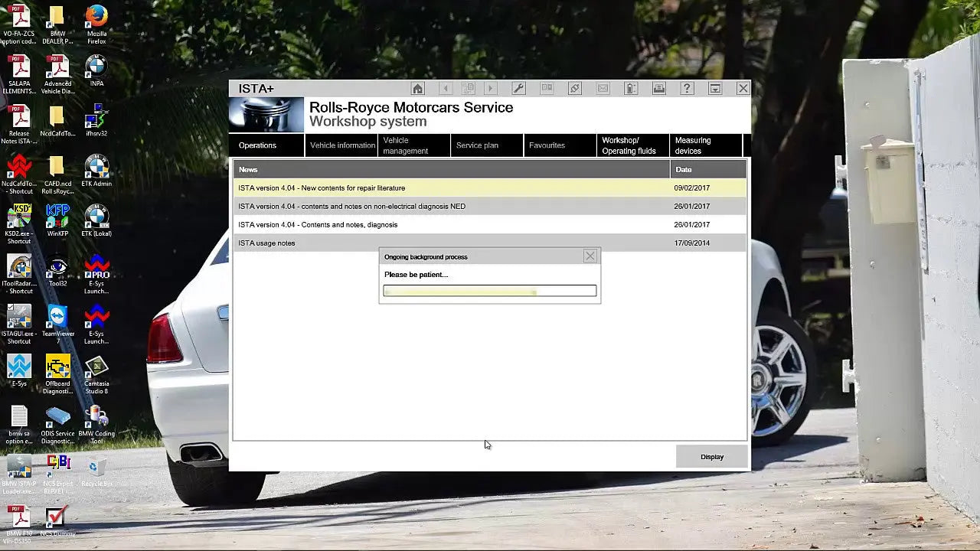Image resolution: width=980 pixels, height=551 pixels.
Task: Click the Home icon in ISTA+ toolbar
Action: pos(418,88)
